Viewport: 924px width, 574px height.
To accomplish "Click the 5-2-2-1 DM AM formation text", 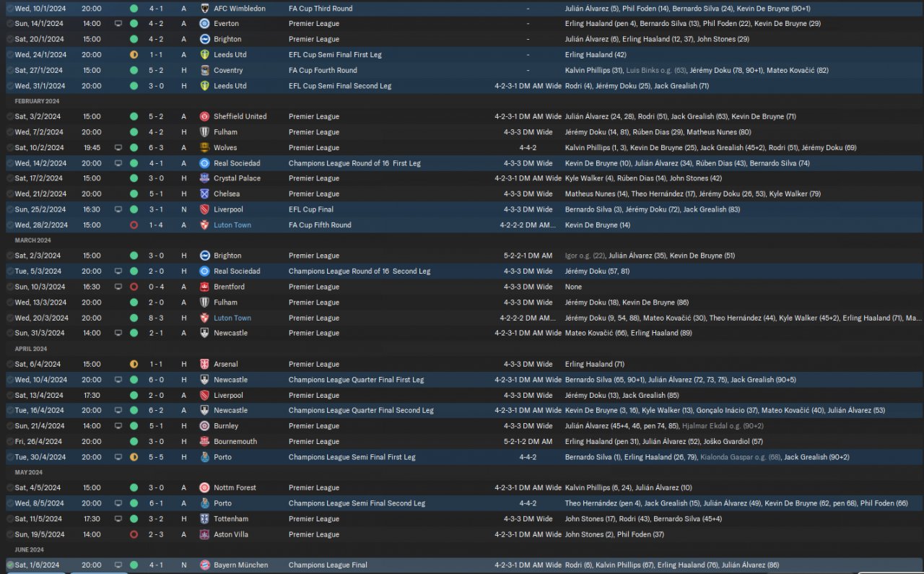I will click(x=528, y=256).
